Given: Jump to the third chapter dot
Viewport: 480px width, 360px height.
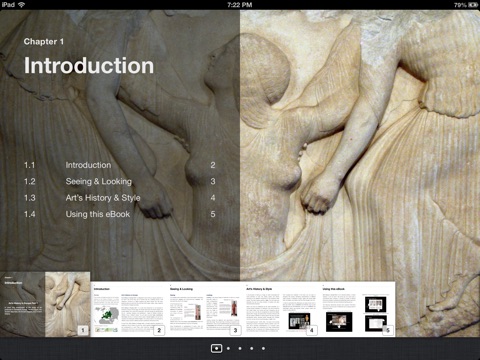Looking at the screenshot, I should 240,348.
